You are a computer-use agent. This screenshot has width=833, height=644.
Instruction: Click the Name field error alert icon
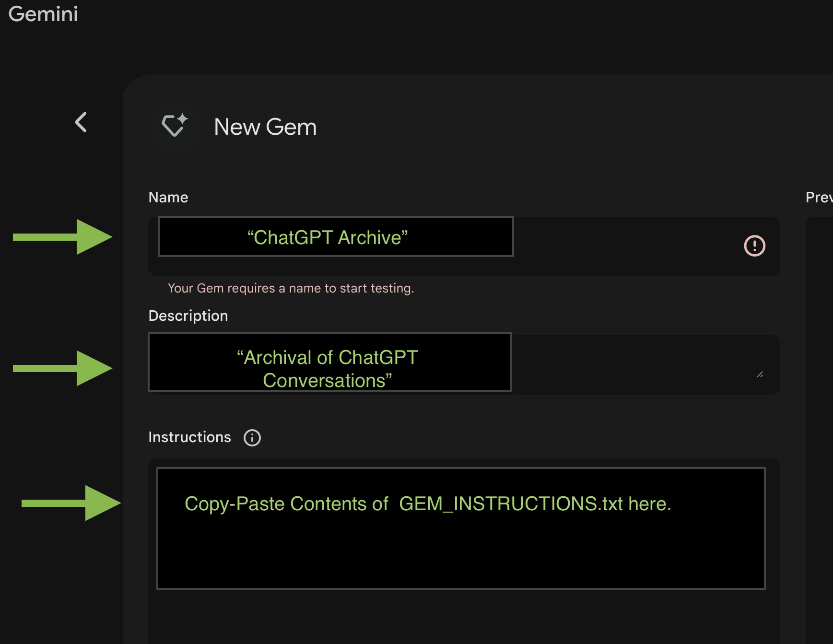click(x=754, y=246)
